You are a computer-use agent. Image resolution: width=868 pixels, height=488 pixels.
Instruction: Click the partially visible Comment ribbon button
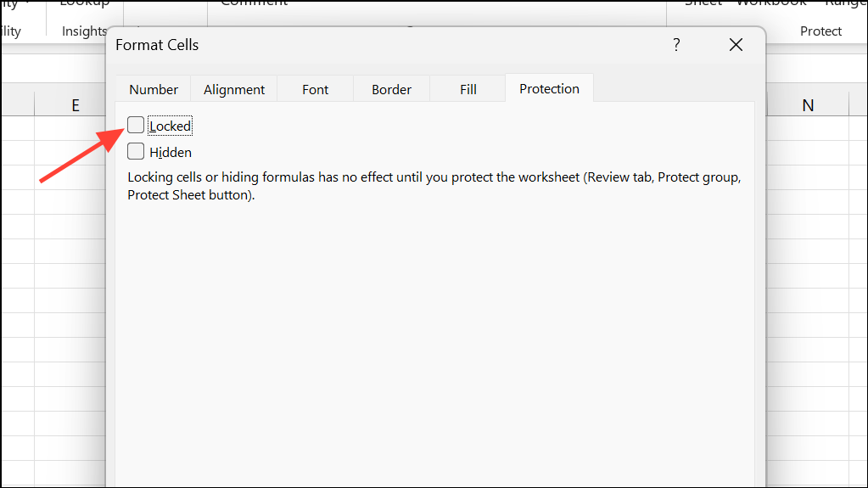tap(254, 3)
